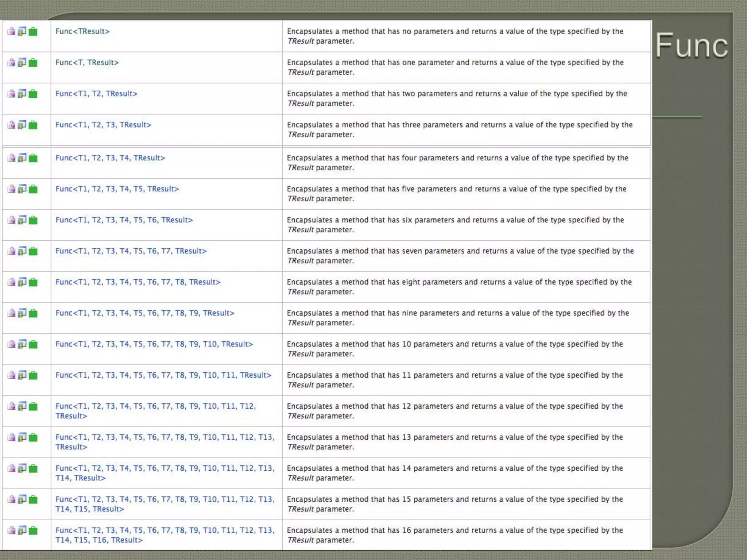
Task: Visit the Func link ending in T16, TResult
Action: [165, 535]
